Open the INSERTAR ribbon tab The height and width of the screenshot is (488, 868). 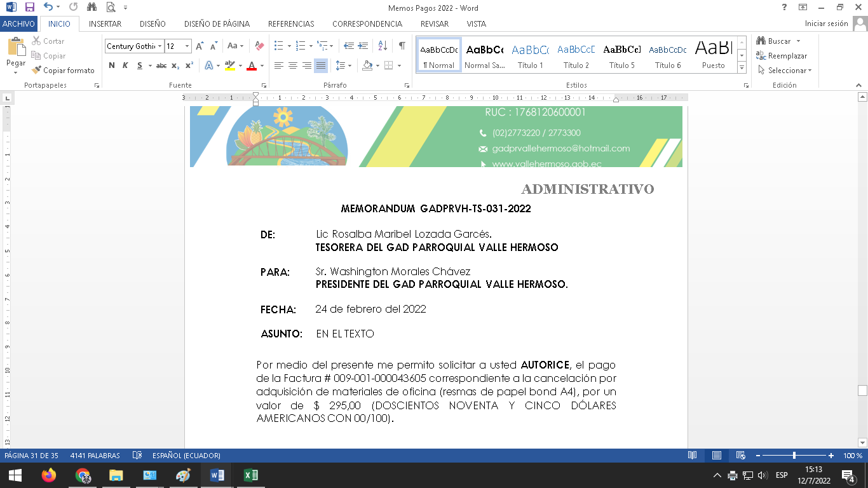pos(105,24)
